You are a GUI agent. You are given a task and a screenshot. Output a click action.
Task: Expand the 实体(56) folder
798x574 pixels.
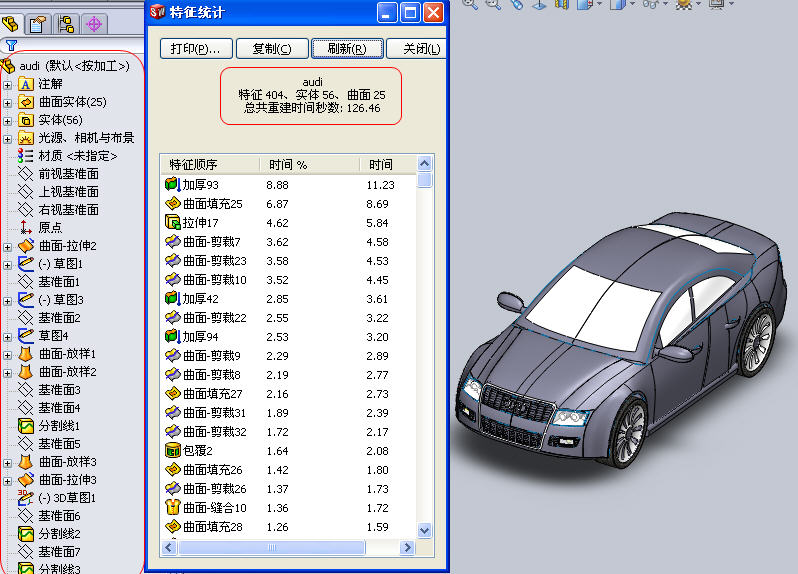coord(7,121)
